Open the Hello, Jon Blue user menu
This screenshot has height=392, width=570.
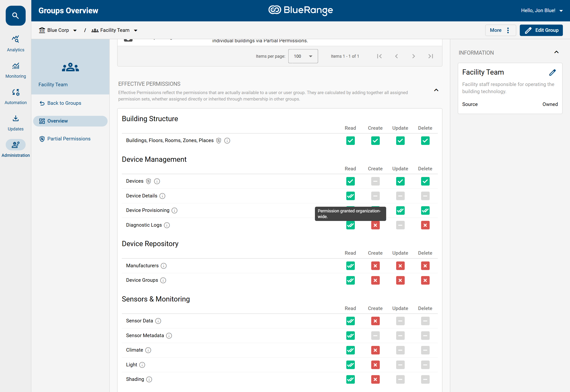(x=541, y=10)
